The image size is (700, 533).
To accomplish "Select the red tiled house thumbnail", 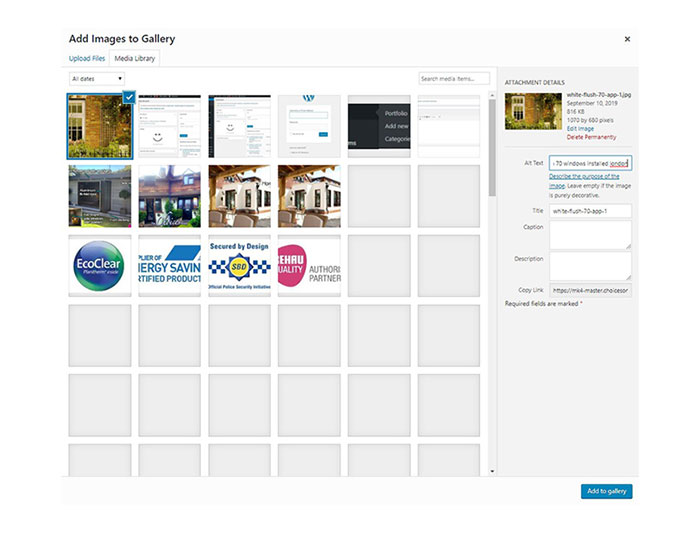I will (x=170, y=196).
